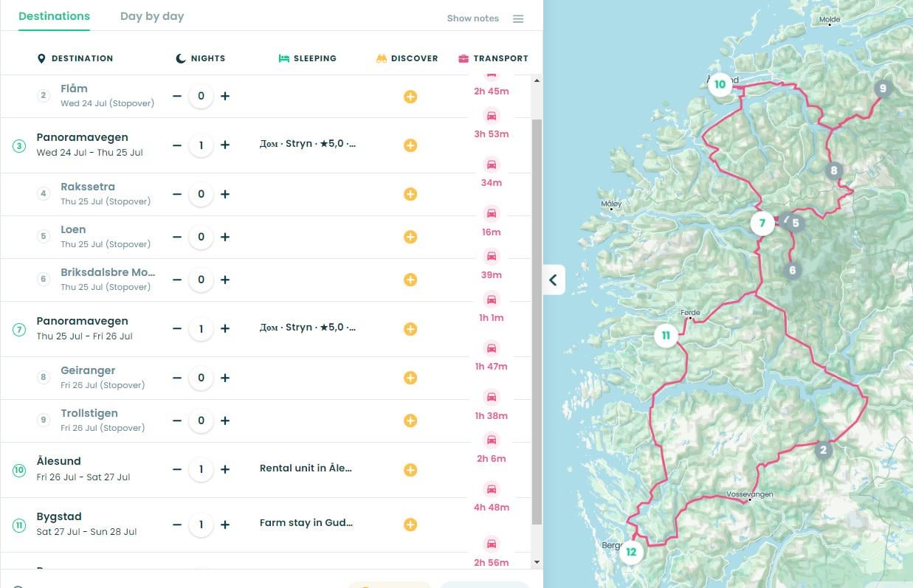Click map marker 10 near Ålesund
This screenshot has width=913, height=588.
pyautogui.click(x=720, y=84)
